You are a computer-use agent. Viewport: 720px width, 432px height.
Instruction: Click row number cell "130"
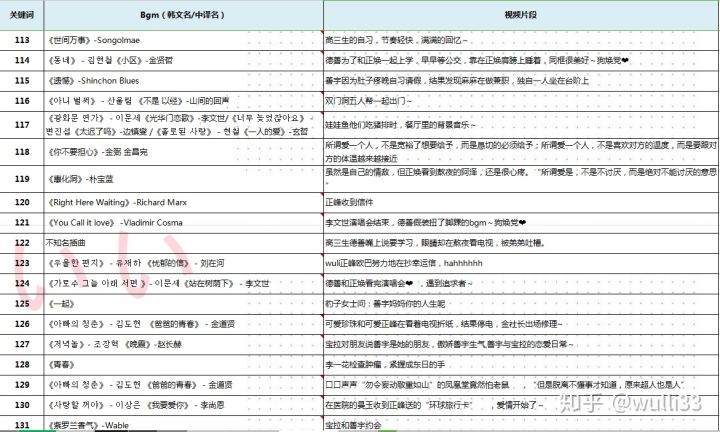[22, 405]
